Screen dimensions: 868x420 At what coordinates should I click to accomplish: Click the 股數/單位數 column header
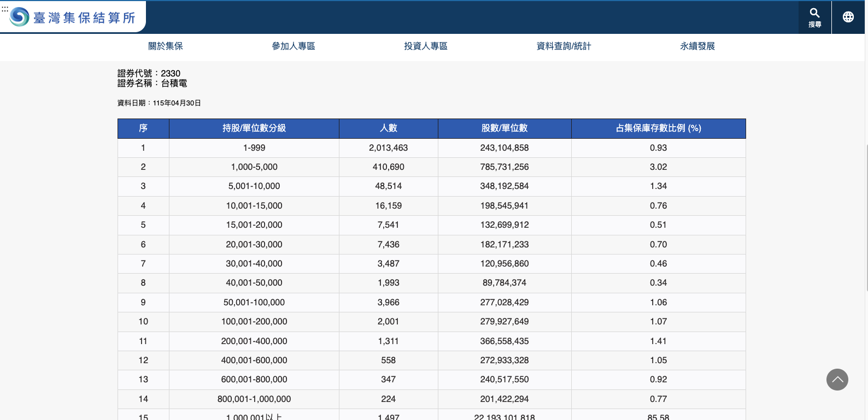pos(505,128)
